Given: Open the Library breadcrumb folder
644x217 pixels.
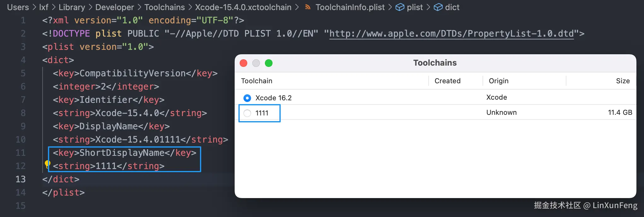Looking at the screenshot, I should (x=72, y=7).
